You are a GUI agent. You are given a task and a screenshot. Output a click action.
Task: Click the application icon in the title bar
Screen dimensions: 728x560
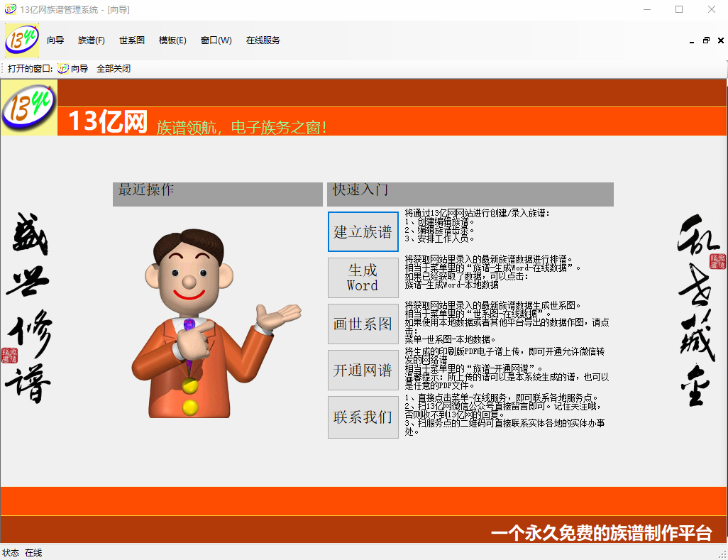[10, 9]
